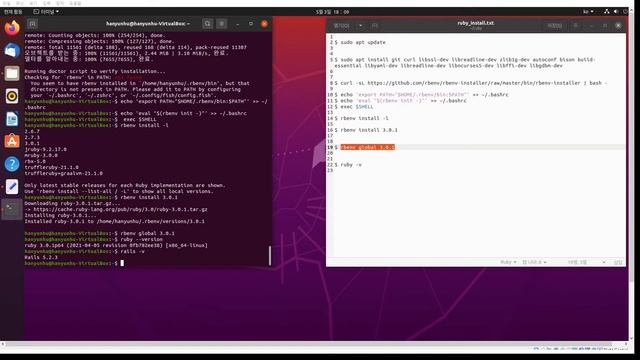Close the terminal window

pos(264,24)
